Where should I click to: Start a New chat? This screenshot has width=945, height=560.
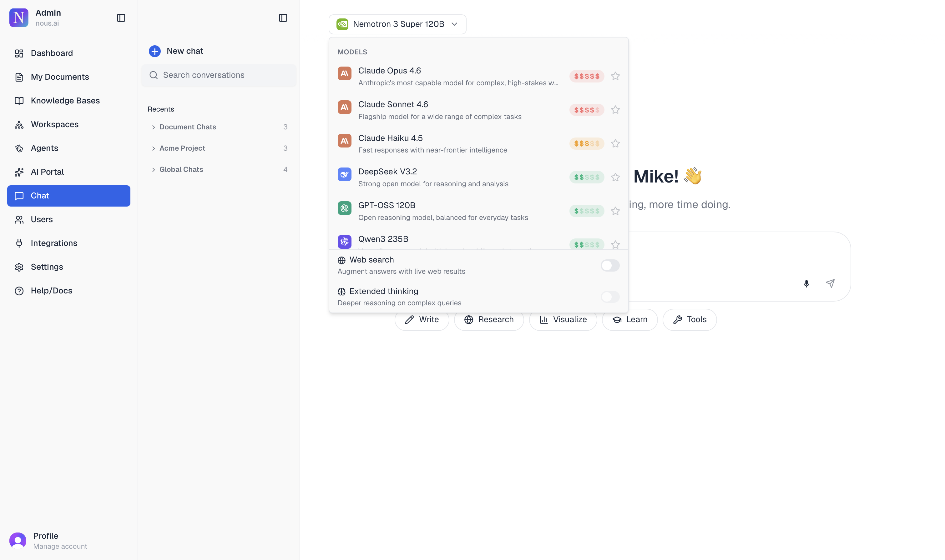(x=176, y=51)
